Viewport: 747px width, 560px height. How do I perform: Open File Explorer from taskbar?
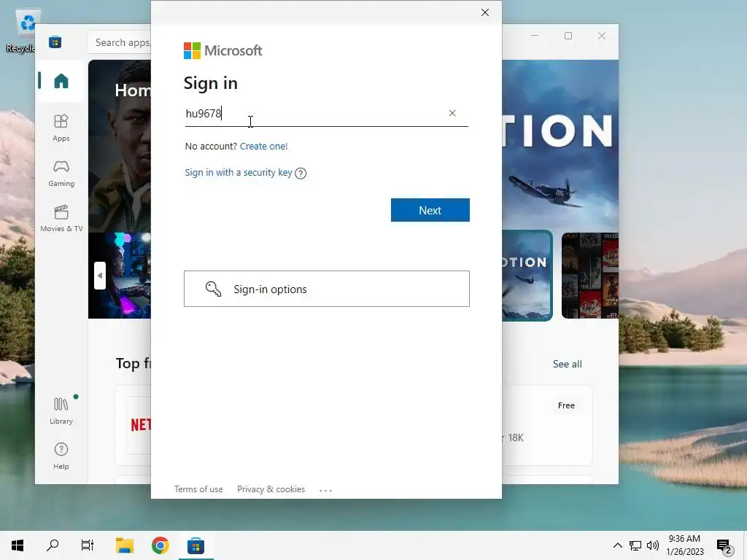click(x=125, y=545)
